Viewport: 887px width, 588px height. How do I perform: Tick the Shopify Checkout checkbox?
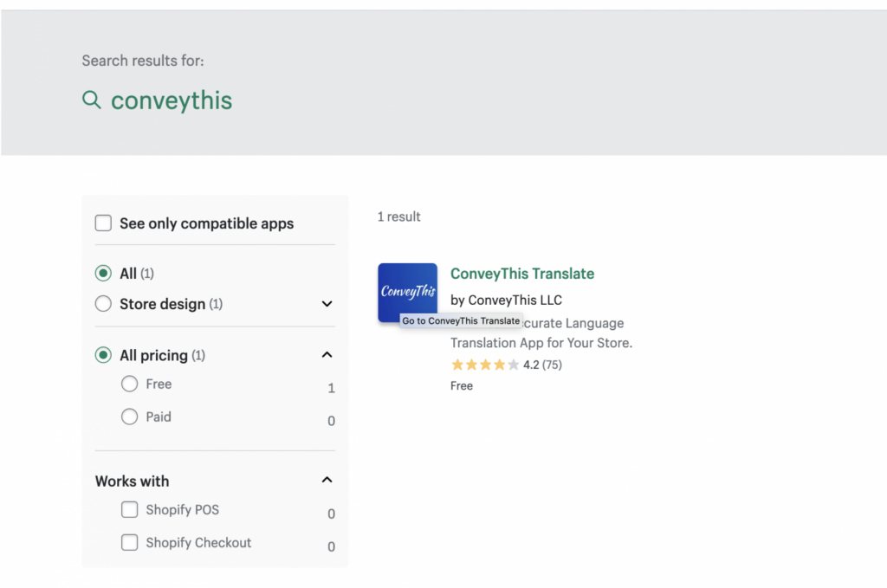tap(129, 543)
